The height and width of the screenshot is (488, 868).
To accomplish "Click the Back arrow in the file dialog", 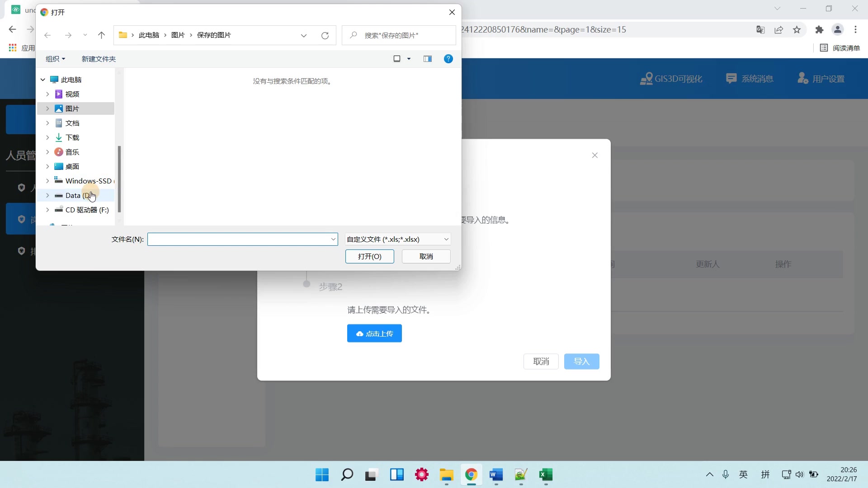I will [47, 35].
